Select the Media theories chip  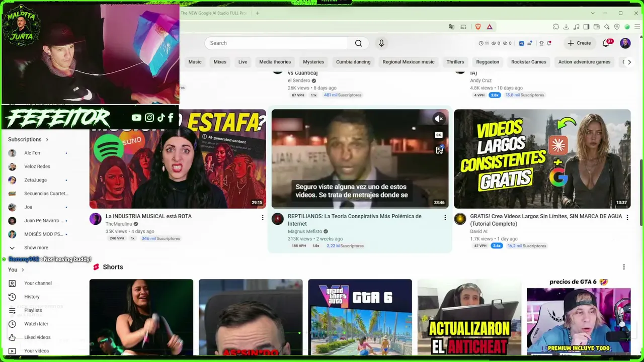tap(275, 62)
